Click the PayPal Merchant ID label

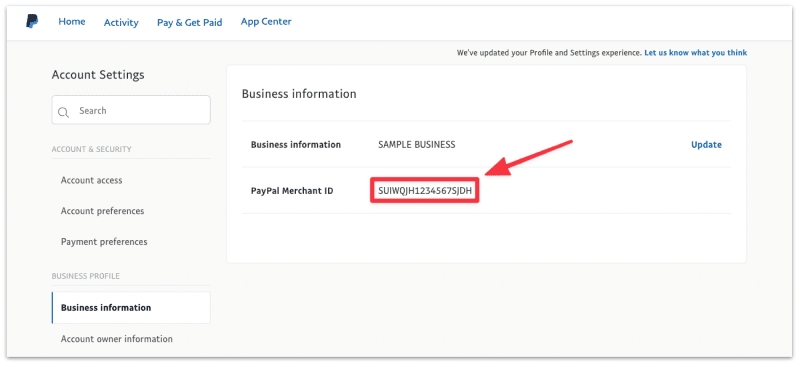point(292,191)
